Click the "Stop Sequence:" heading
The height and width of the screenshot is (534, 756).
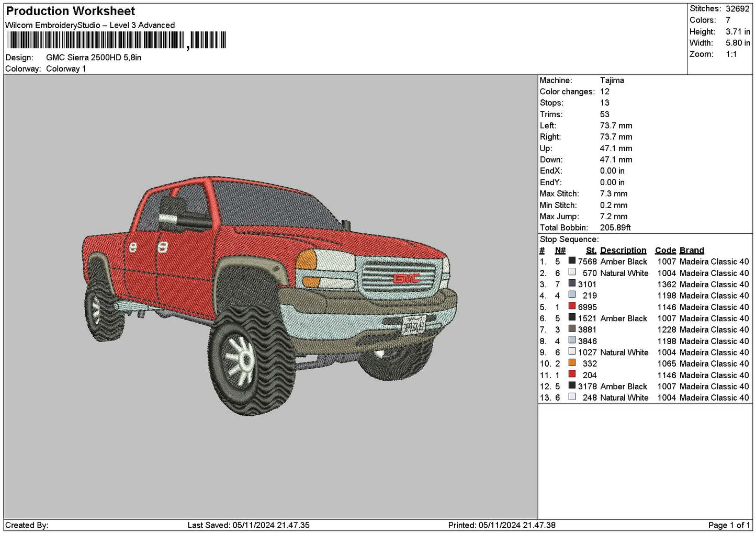[x=569, y=240]
